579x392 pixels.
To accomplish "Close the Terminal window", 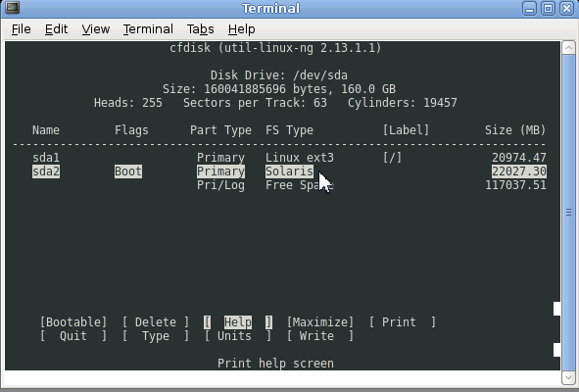I will 566,8.
